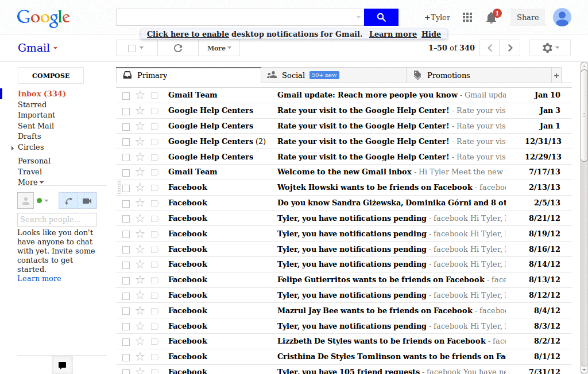Star the Lizzbeth De Styles Facebook email

click(x=140, y=341)
